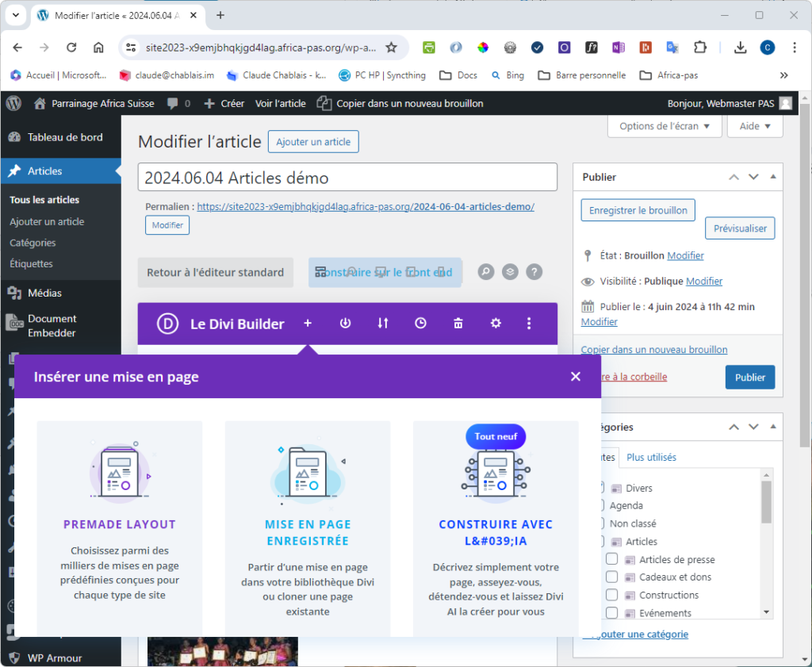Click the Divi Builder power icon
This screenshot has width=812, height=667.
tap(345, 323)
